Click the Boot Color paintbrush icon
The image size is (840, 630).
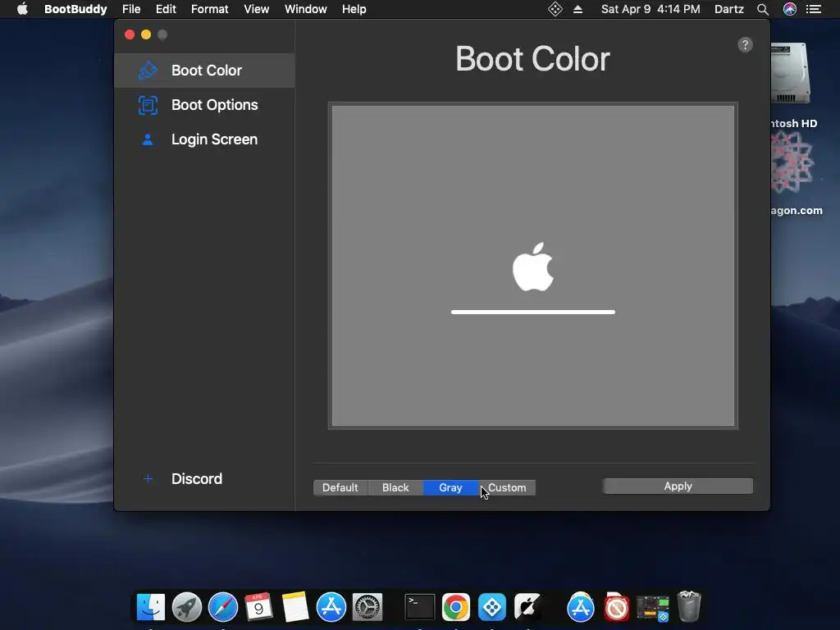tap(148, 71)
